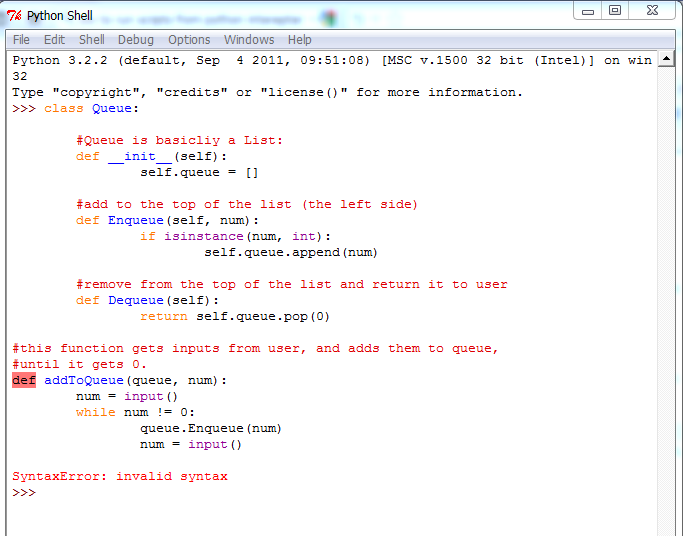Screen dimensions: 683x536
Task: Click the return self.queue.pop(0) line
Action: (235, 316)
